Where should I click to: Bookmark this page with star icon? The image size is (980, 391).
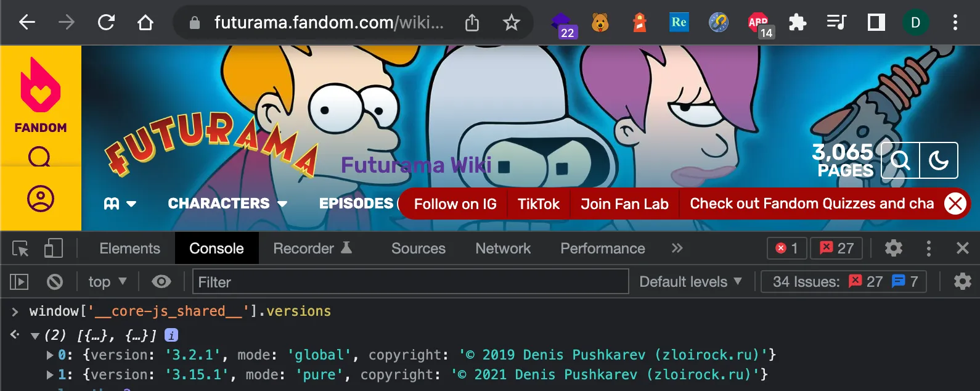(x=512, y=23)
